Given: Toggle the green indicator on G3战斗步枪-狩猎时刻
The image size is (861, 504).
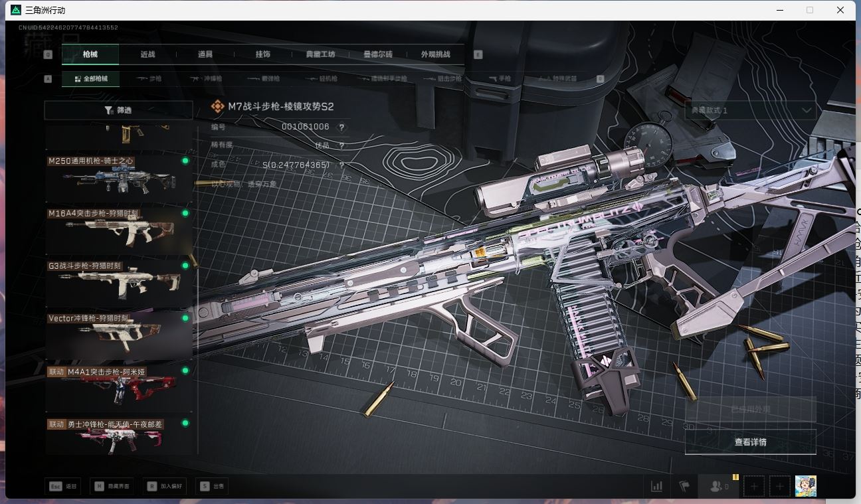Looking at the screenshot, I should click(184, 264).
